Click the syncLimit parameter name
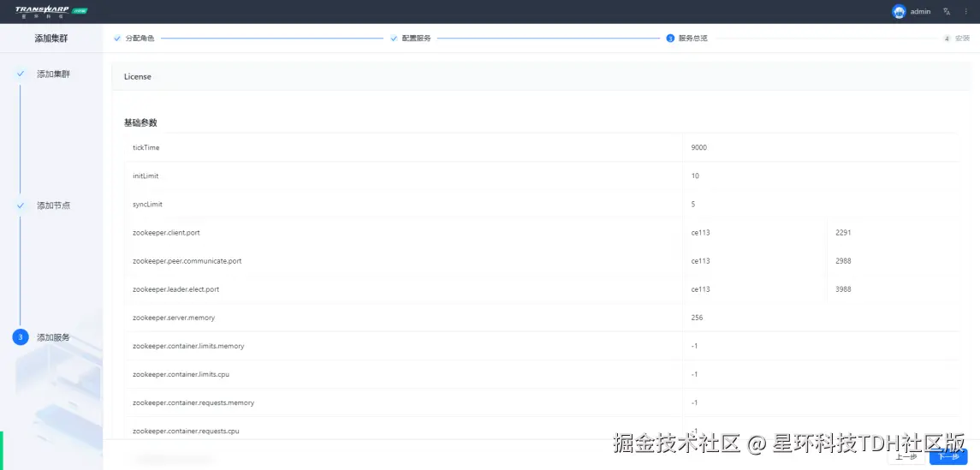Viewport: 980px width, 470px height. [147, 205]
